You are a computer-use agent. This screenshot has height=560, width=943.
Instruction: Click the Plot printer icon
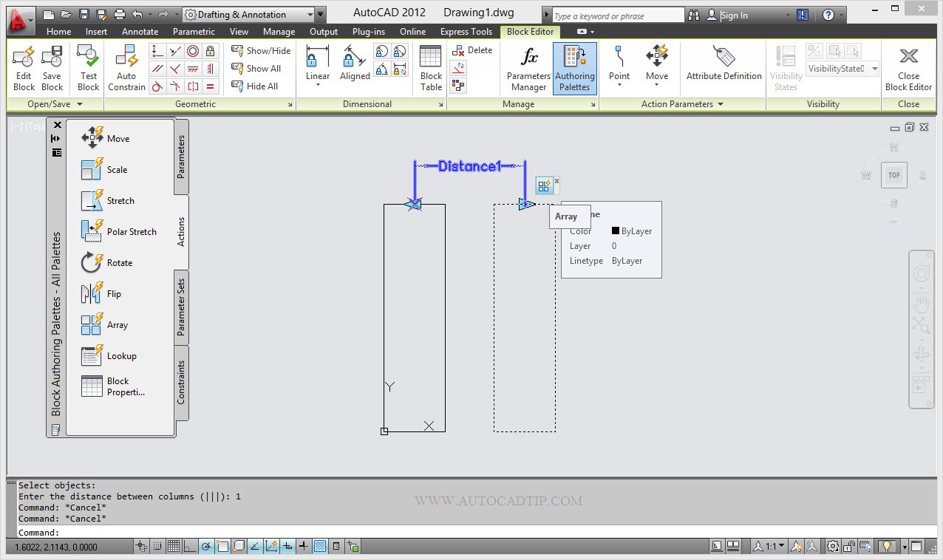tap(120, 14)
